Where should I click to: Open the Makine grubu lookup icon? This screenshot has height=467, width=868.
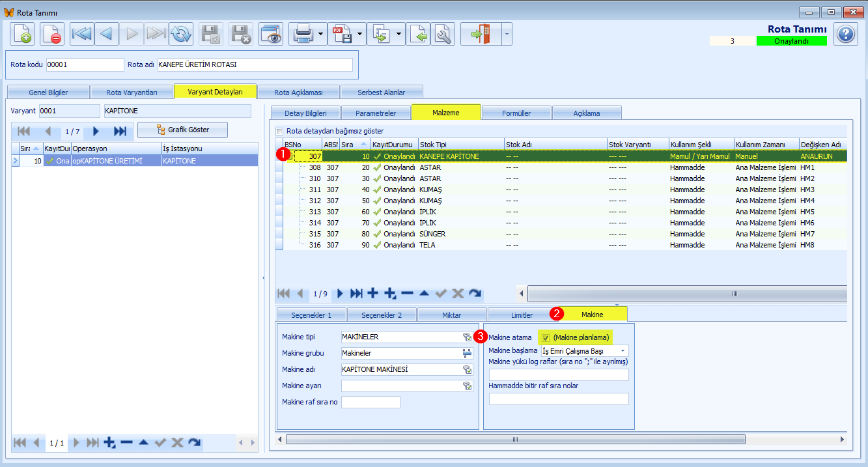[x=467, y=353]
